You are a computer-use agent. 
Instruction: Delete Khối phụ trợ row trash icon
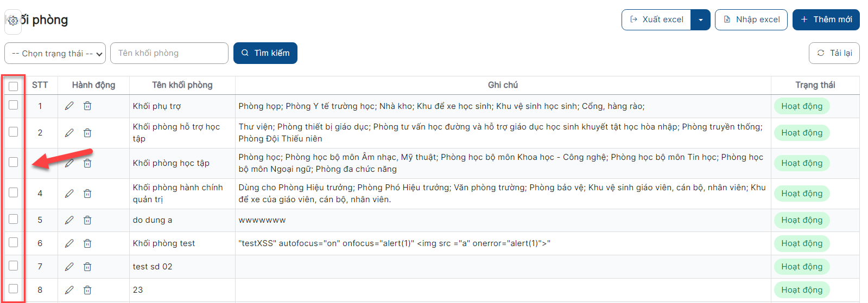(x=87, y=106)
